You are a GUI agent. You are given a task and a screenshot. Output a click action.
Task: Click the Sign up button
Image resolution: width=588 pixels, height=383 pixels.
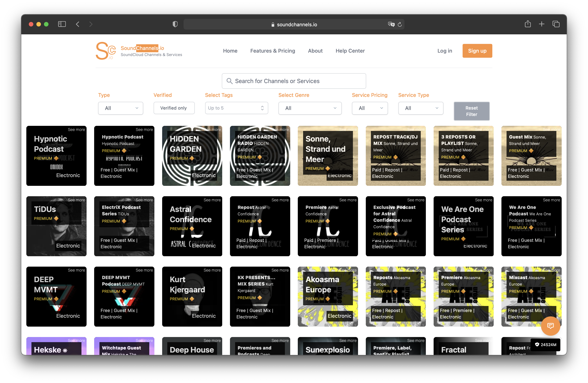(477, 51)
